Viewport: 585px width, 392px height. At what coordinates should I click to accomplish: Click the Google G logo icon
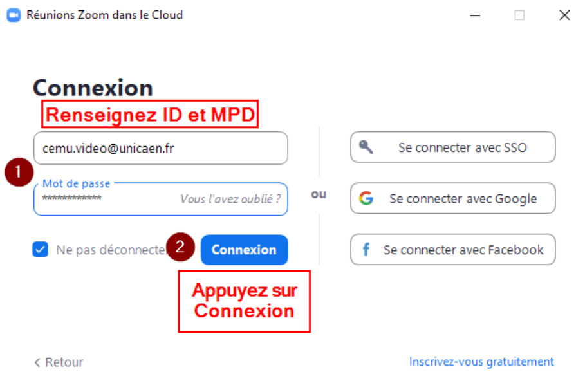click(x=366, y=198)
